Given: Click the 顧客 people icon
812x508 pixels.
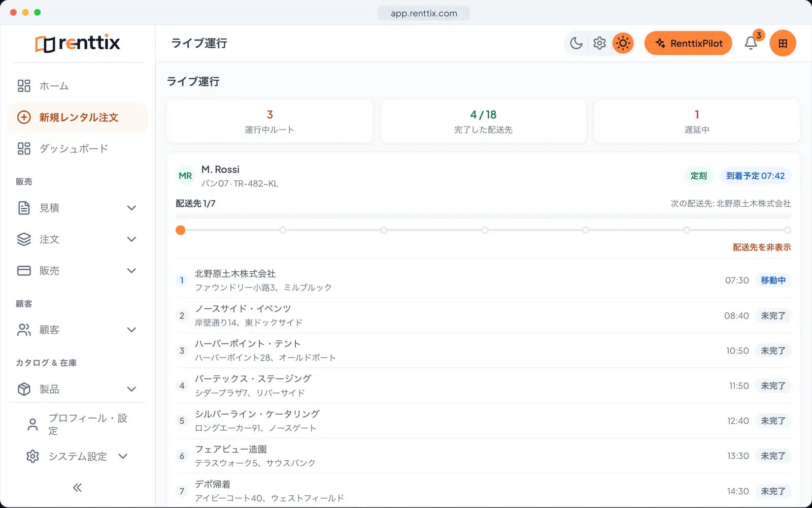Looking at the screenshot, I should tap(24, 330).
